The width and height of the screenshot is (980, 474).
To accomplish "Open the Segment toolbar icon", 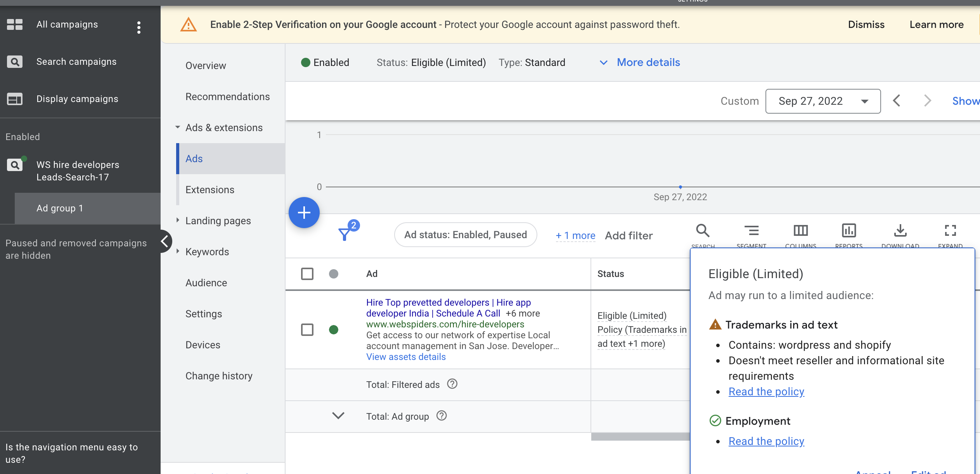I will [x=751, y=231].
